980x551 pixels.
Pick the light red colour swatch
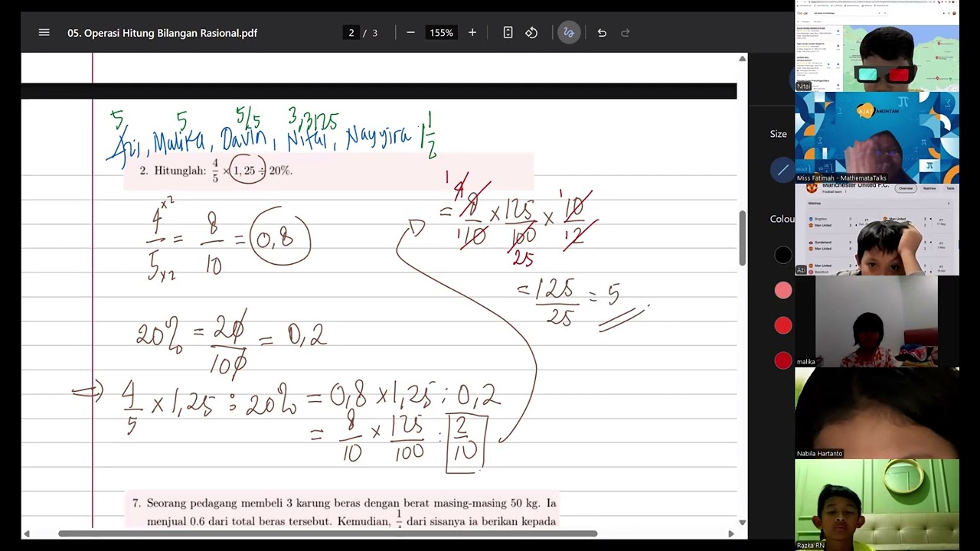coord(782,291)
